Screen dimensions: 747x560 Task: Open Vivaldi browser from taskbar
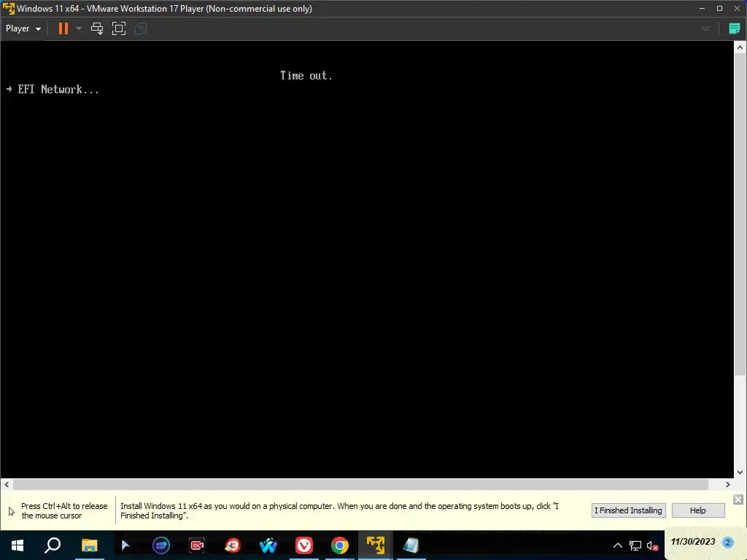coord(304,545)
